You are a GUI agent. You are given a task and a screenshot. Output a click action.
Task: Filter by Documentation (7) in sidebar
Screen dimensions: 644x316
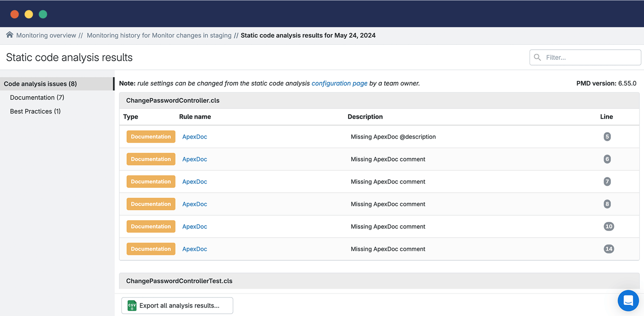(x=37, y=98)
